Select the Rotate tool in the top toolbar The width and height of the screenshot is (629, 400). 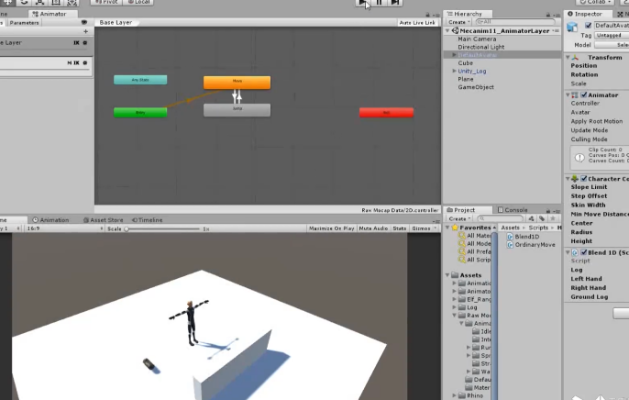(24, 2)
